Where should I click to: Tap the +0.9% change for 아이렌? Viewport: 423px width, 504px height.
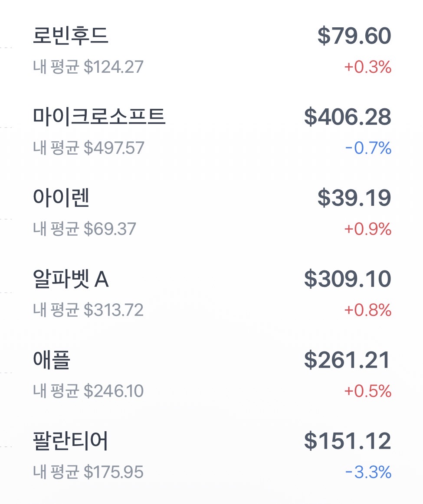pos(368,229)
